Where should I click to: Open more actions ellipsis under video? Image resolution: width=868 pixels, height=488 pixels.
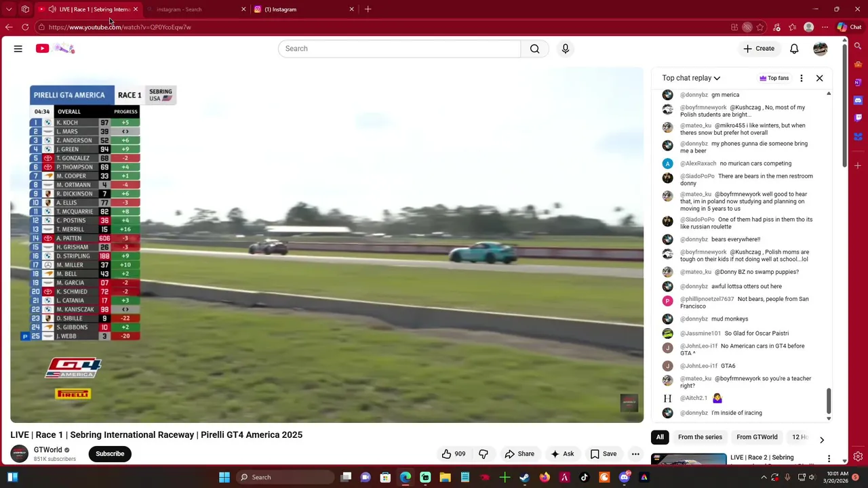tap(635, 454)
